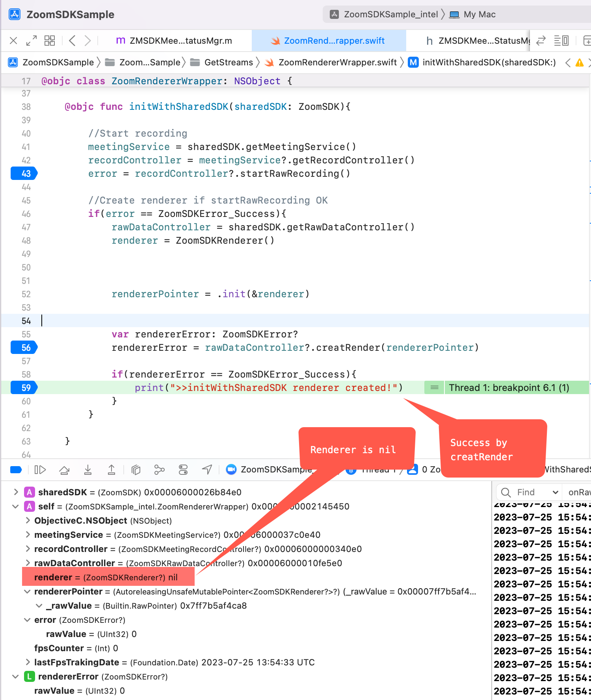Open the GetStreams folder breadcrumb
Image resolution: width=591 pixels, height=700 pixels.
222,62
